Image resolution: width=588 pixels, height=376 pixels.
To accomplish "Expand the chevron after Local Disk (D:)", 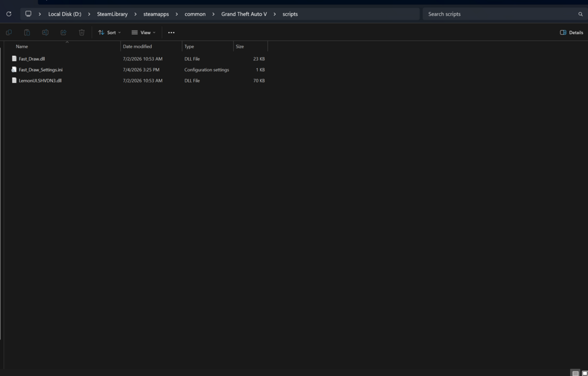I will point(89,14).
